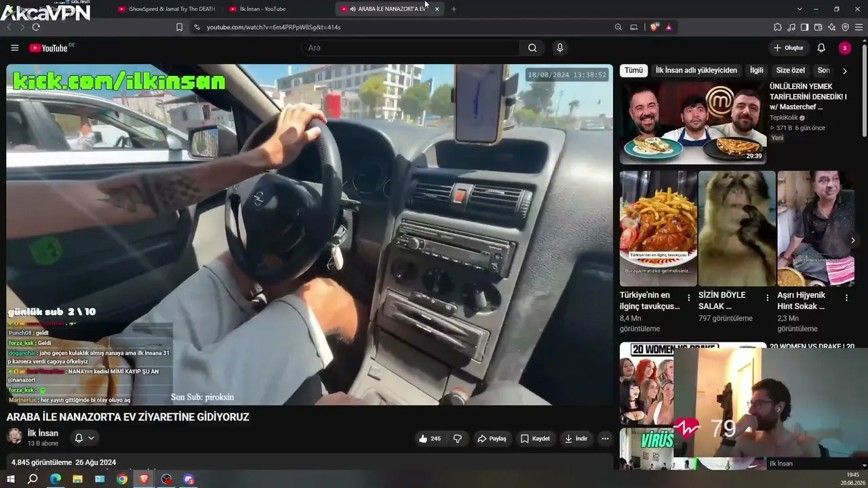This screenshot has height=488, width=868.
Task: Open the account avatar menu
Action: [x=844, y=48]
